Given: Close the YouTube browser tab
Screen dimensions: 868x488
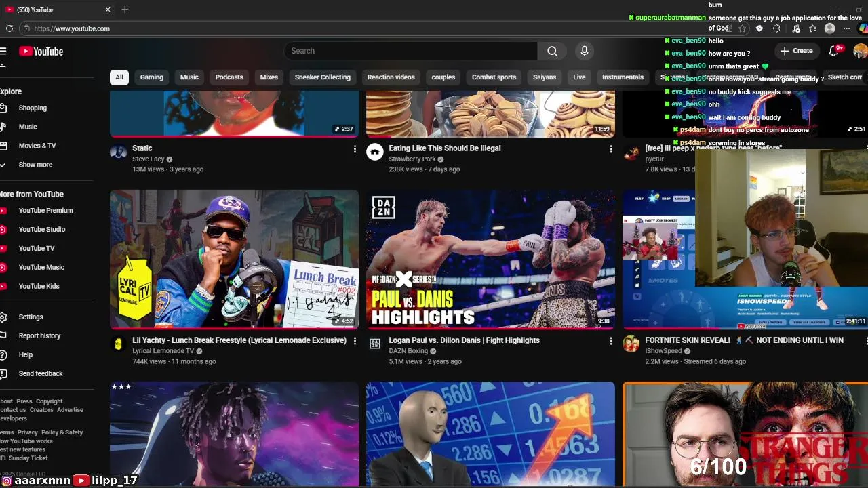Looking at the screenshot, I should coord(107,9).
